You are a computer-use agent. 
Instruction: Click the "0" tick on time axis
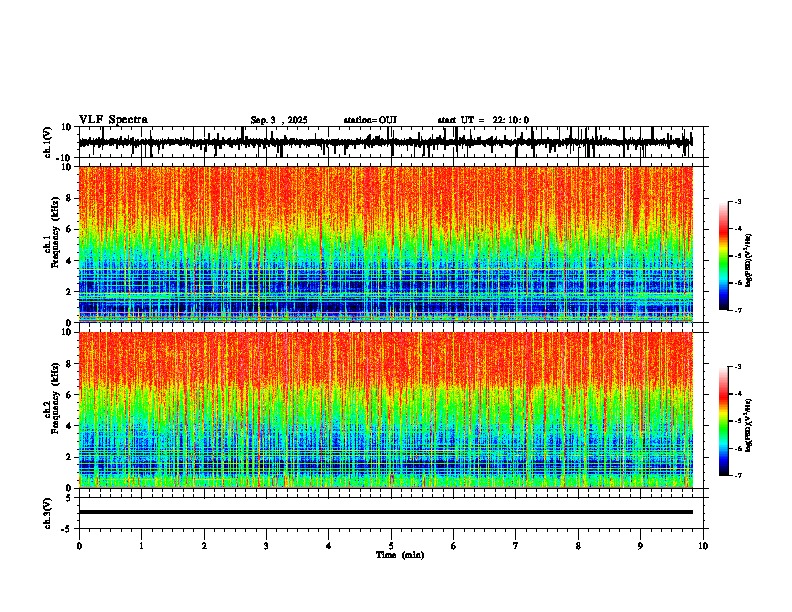79,546
